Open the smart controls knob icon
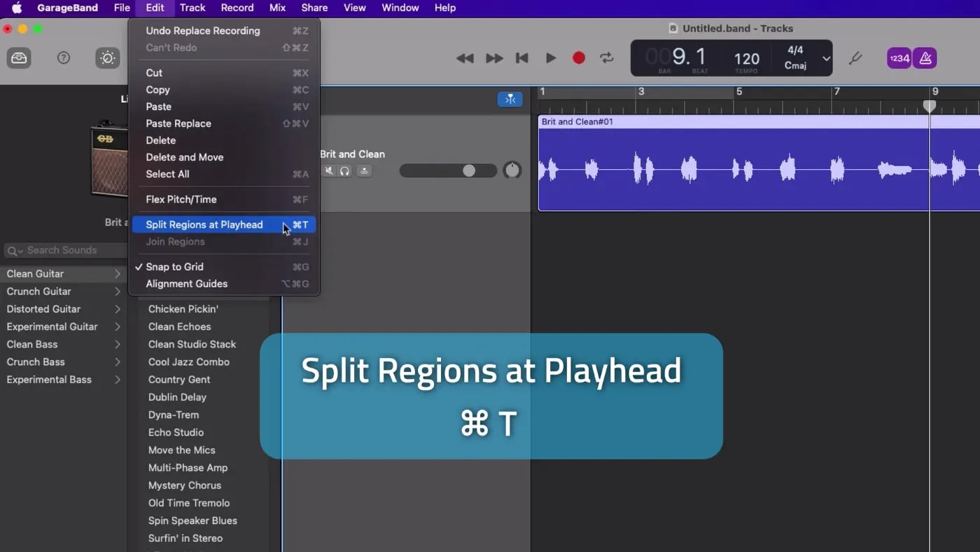The height and width of the screenshot is (552, 980). 107,58
